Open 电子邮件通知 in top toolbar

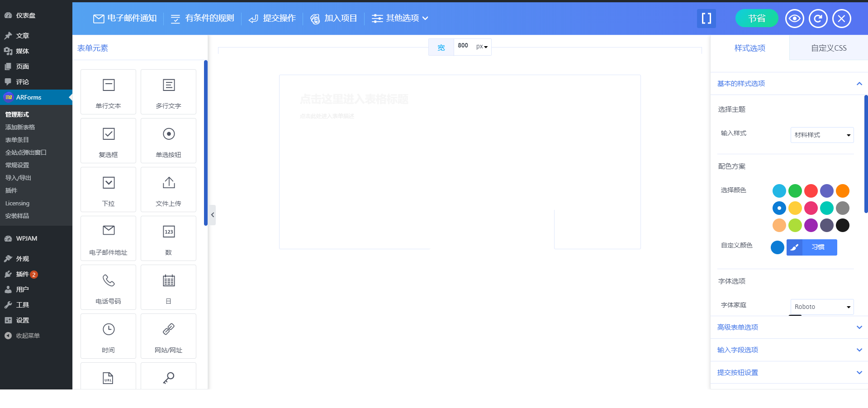coord(125,19)
